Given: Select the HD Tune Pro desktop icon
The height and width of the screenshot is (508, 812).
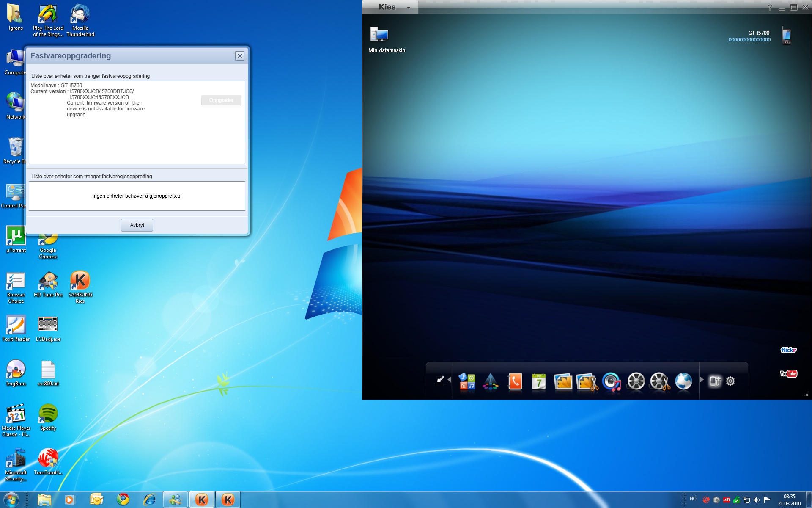Looking at the screenshot, I should [48, 284].
